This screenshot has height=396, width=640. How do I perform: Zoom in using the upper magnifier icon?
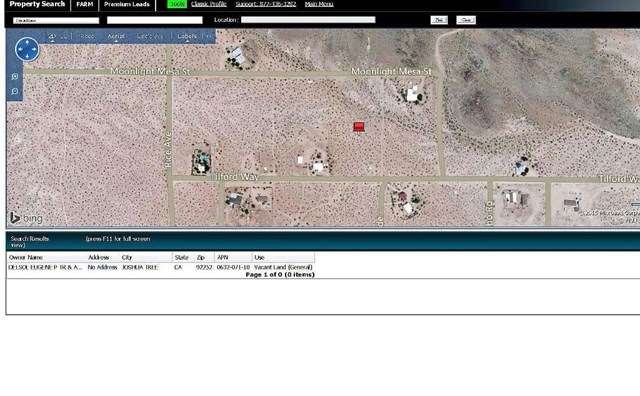click(x=15, y=76)
